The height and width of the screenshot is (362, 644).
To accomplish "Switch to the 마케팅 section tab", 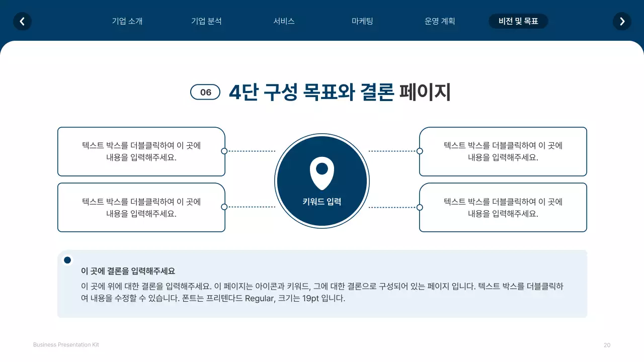I will click(362, 21).
